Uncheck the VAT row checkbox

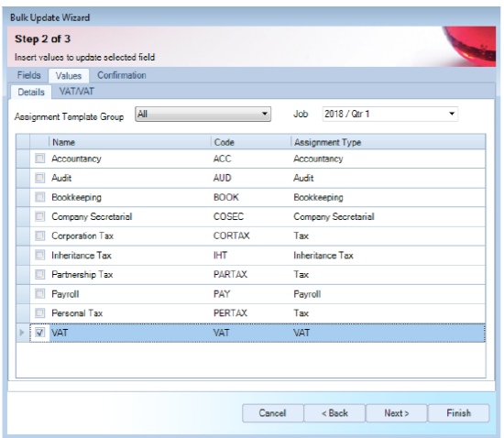[x=39, y=333]
